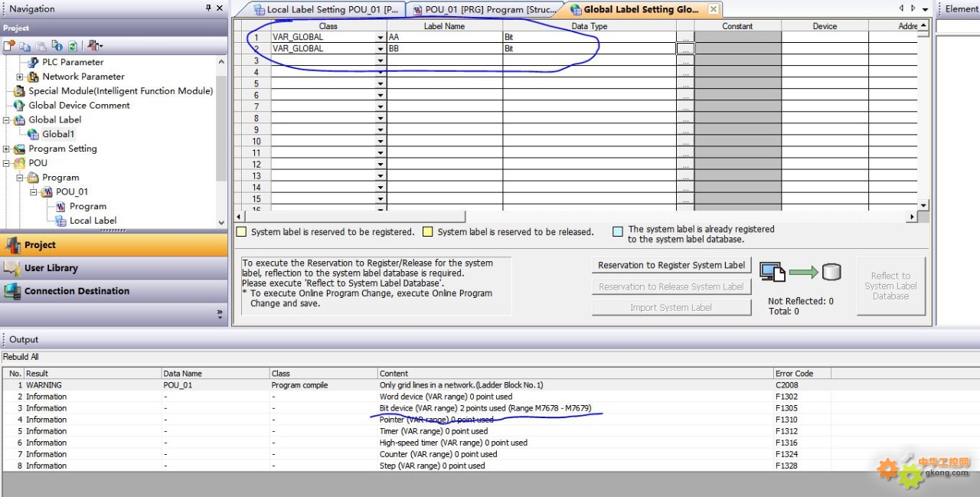Select Program item under POU_01
Screen dimensions: 980x497
click(x=87, y=206)
